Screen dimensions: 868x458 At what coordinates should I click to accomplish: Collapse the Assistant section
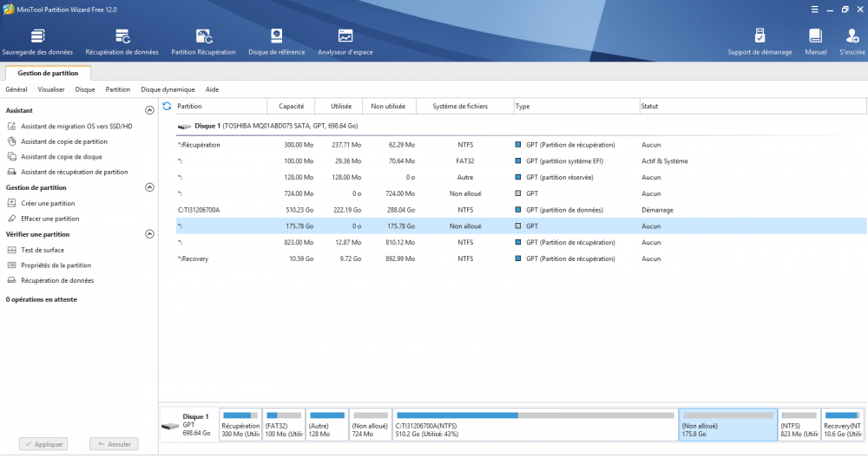[x=149, y=110]
